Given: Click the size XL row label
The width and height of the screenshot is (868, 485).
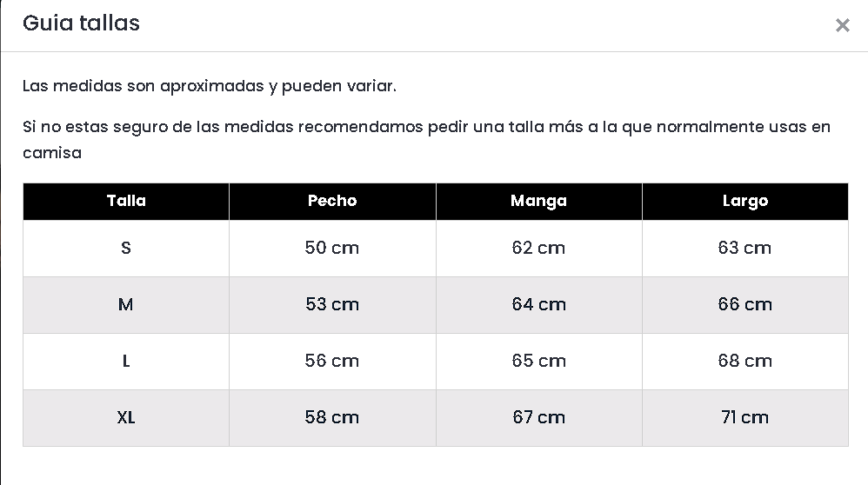Looking at the screenshot, I should (x=126, y=417).
